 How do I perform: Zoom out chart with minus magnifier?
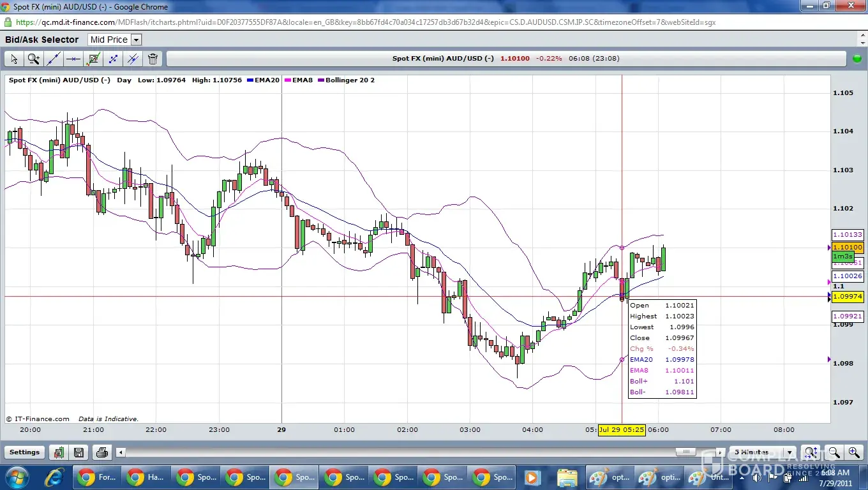click(x=834, y=452)
